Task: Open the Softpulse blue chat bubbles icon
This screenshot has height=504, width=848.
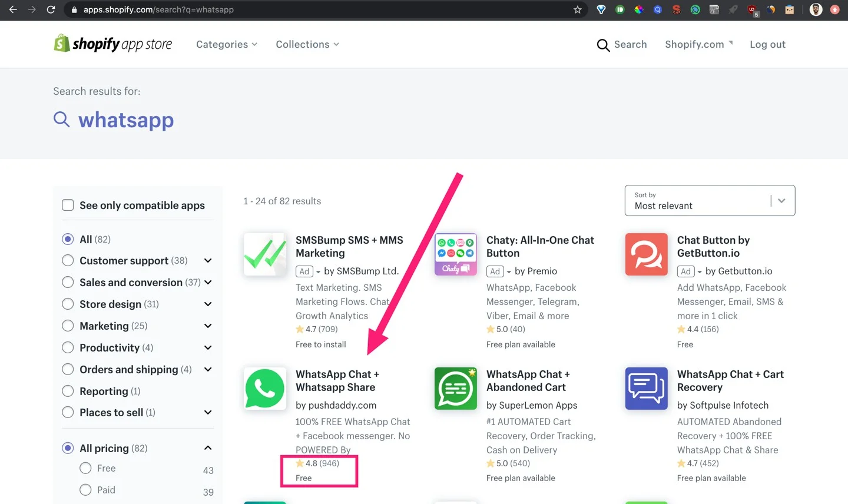Action: [x=646, y=389]
